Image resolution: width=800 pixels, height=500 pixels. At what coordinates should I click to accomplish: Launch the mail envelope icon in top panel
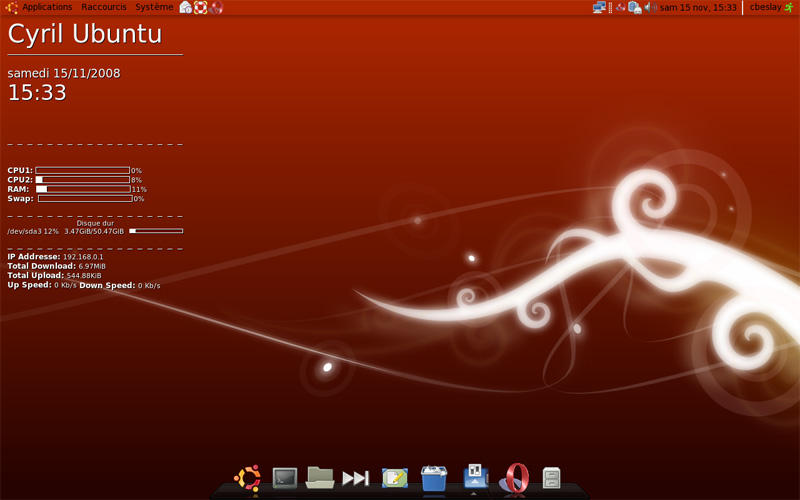(x=186, y=7)
